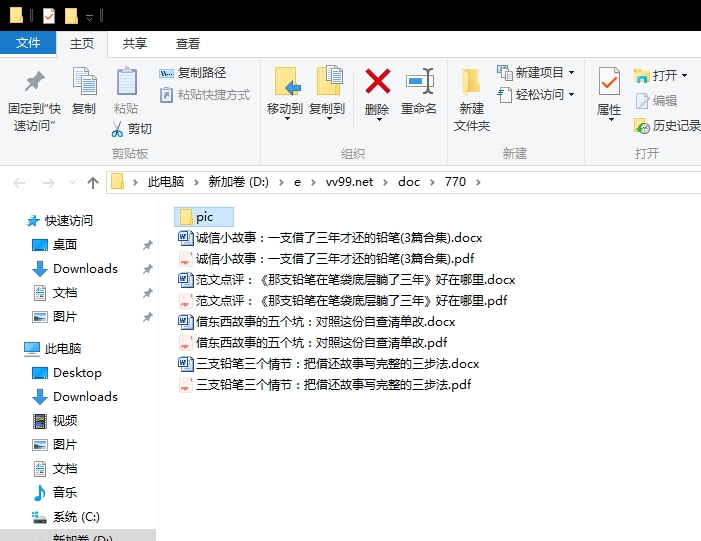The image size is (701, 541).
Task: Select Paste shortcut (粘贴快捷方式)
Action: coord(205,95)
